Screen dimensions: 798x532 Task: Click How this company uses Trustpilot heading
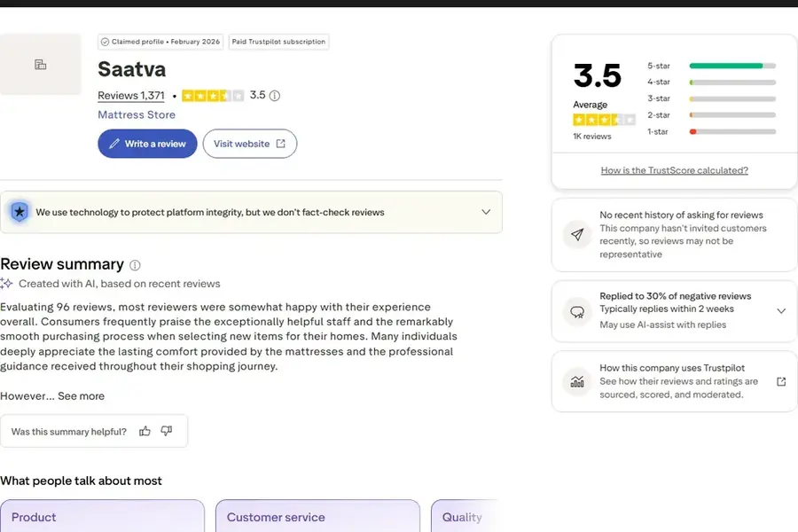point(672,368)
